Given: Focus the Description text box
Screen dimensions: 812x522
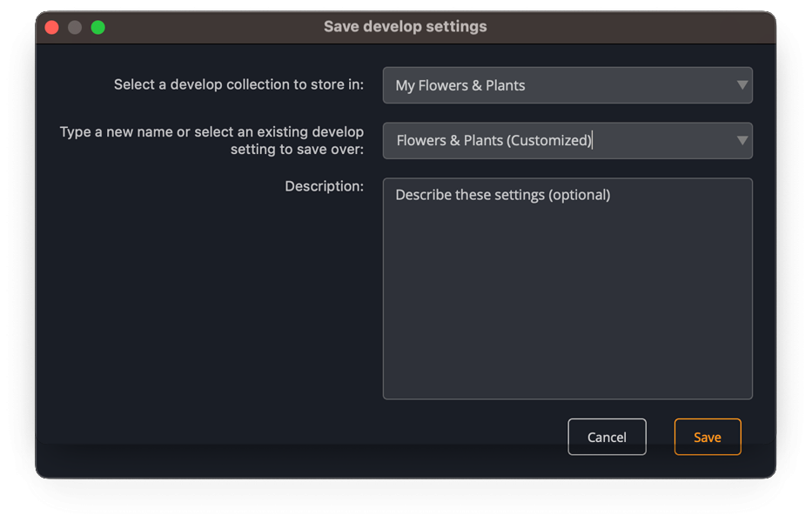Looking at the screenshot, I should point(566,287).
